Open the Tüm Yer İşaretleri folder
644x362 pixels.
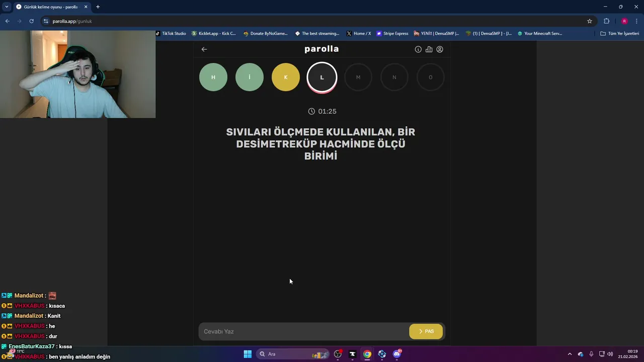click(x=620, y=34)
